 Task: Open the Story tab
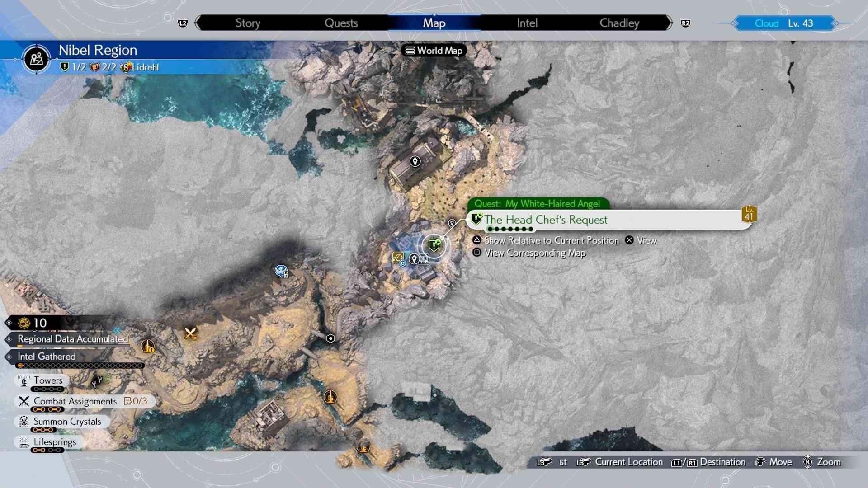coord(248,23)
